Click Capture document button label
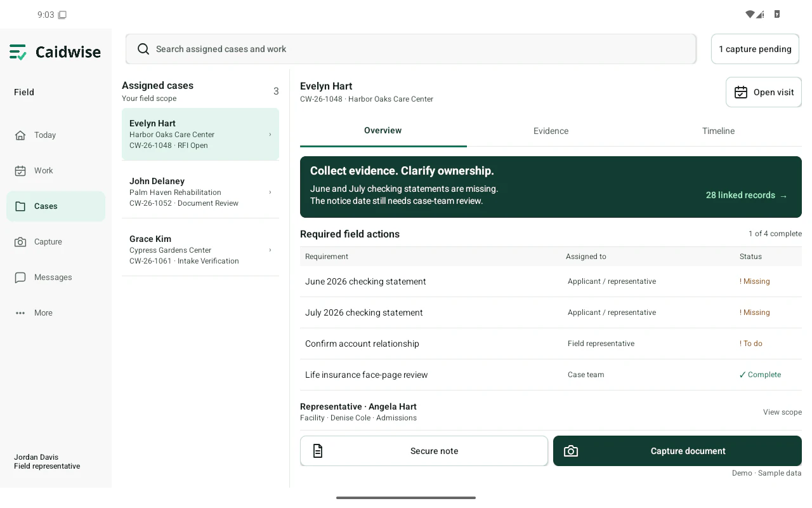Screen dimensions: 812x508 coord(688,451)
